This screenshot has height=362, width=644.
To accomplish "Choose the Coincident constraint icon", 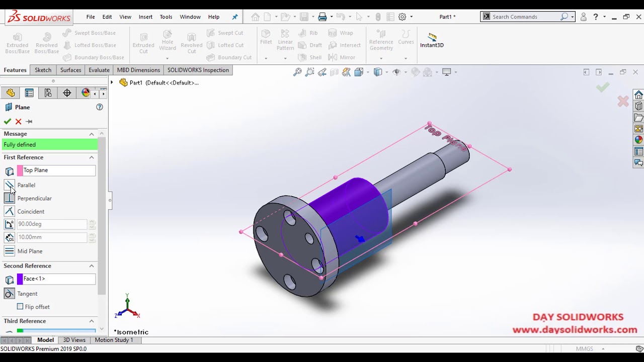I will (9, 211).
